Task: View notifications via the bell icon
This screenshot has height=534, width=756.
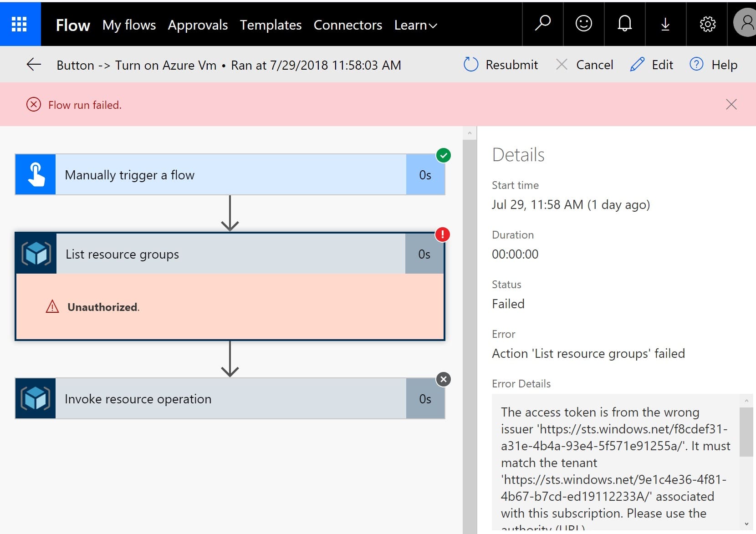Action: click(624, 24)
